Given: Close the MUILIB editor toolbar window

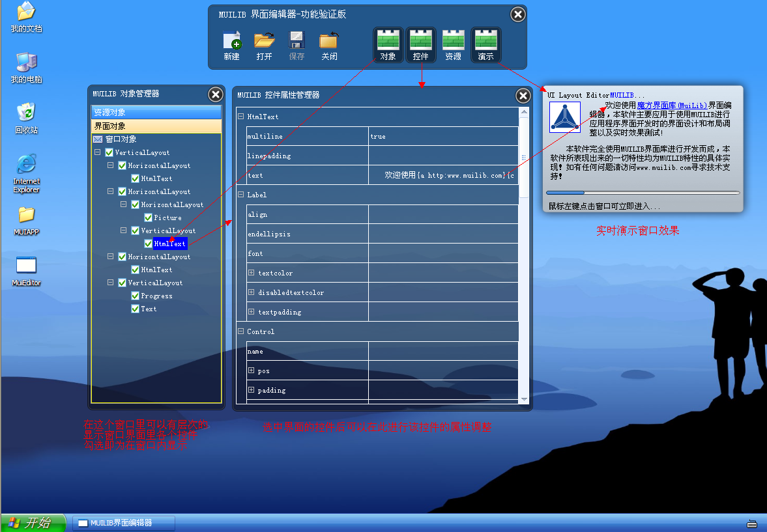Looking at the screenshot, I should 518,14.
